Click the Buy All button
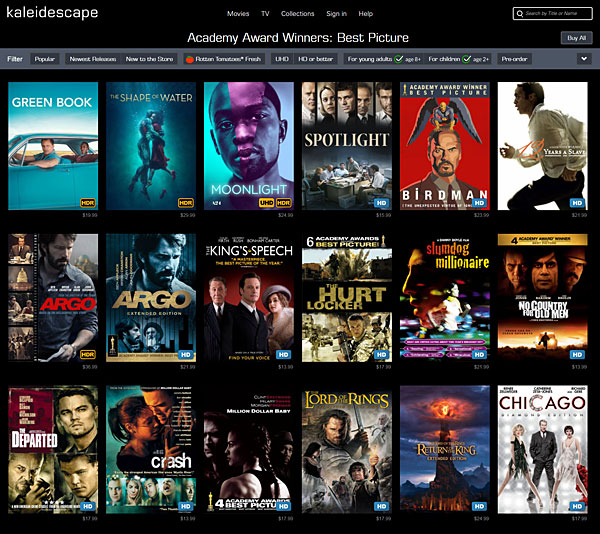600x534 pixels. 577,38
